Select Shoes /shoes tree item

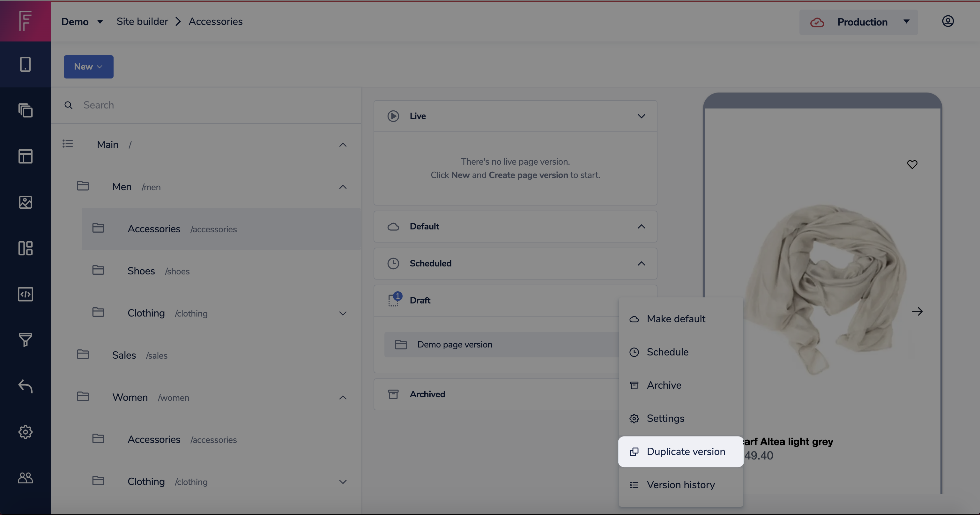221,271
